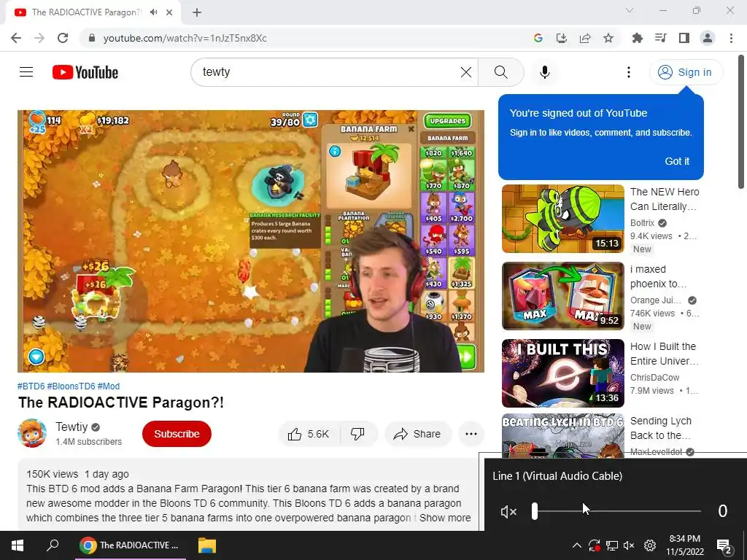The height and width of the screenshot is (560, 747).
Task: Click Chrome tab search chevron
Action: click(630, 10)
